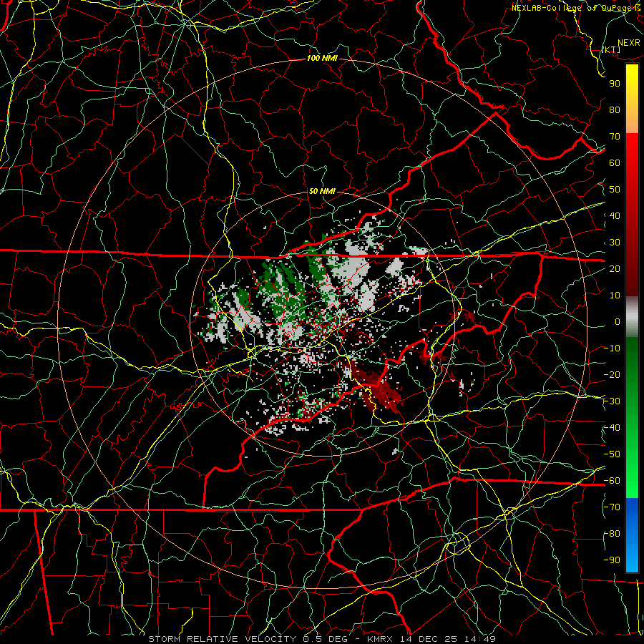Click the "0.5 DEG" elevation text in the caption
Screen dimensions: 644x644
(x=325, y=639)
